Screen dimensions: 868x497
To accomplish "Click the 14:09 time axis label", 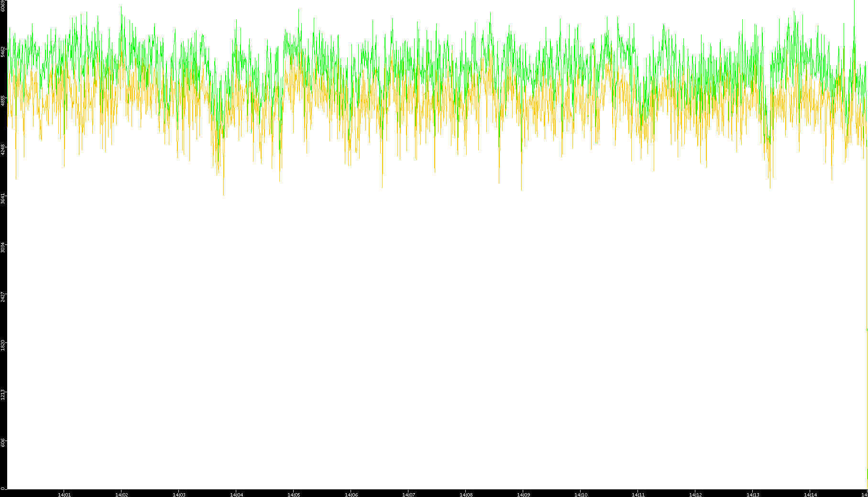I will 523,494.
